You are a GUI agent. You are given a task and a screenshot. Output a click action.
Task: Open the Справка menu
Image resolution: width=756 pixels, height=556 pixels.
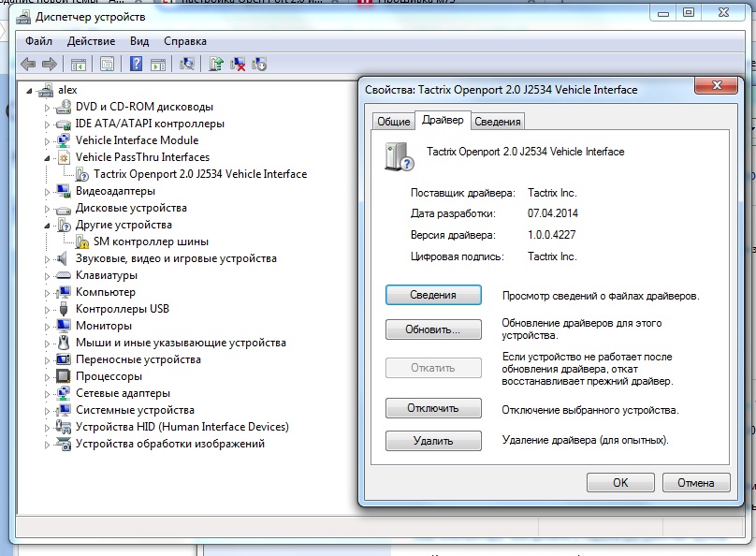(185, 41)
